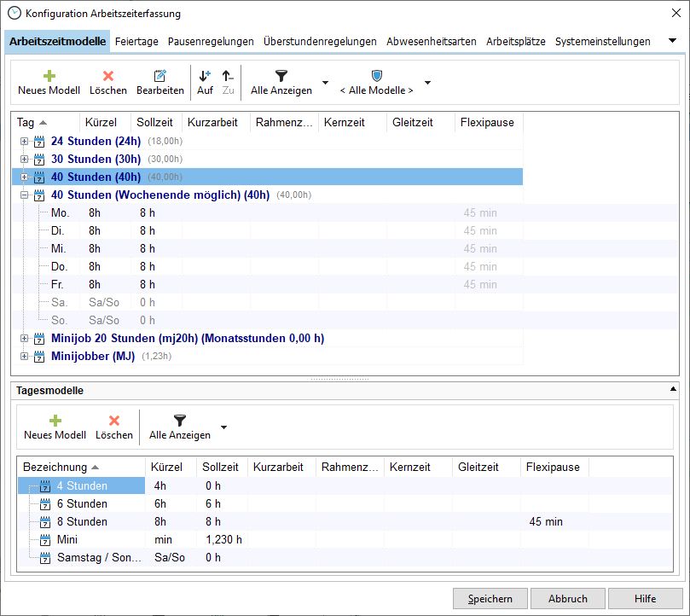Screen dimensions: 690x616
Task: Open the Überstundenregelungen tab
Action: [320, 41]
